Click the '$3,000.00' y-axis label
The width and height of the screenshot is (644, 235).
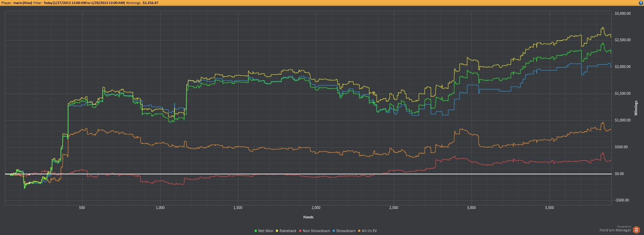(622, 13)
